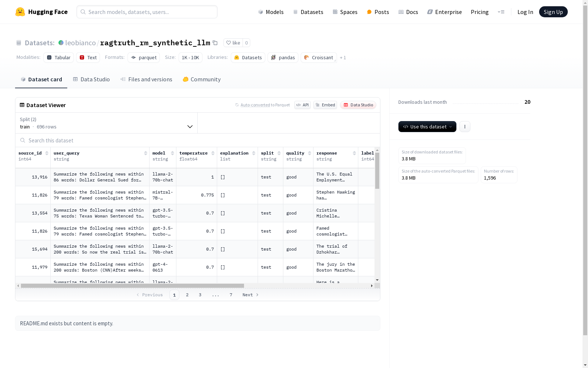Copy dataset name with the copy icon
The width and height of the screenshot is (588, 368).
[x=215, y=43]
